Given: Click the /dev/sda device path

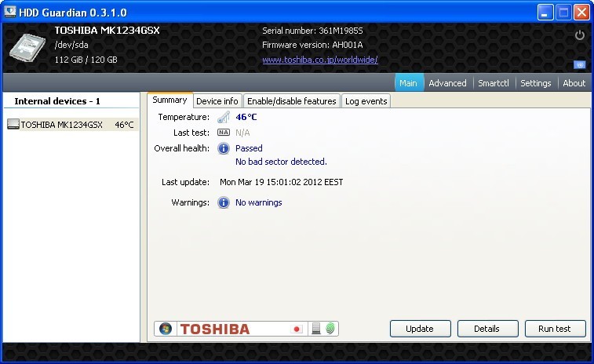Looking at the screenshot, I should pos(71,45).
